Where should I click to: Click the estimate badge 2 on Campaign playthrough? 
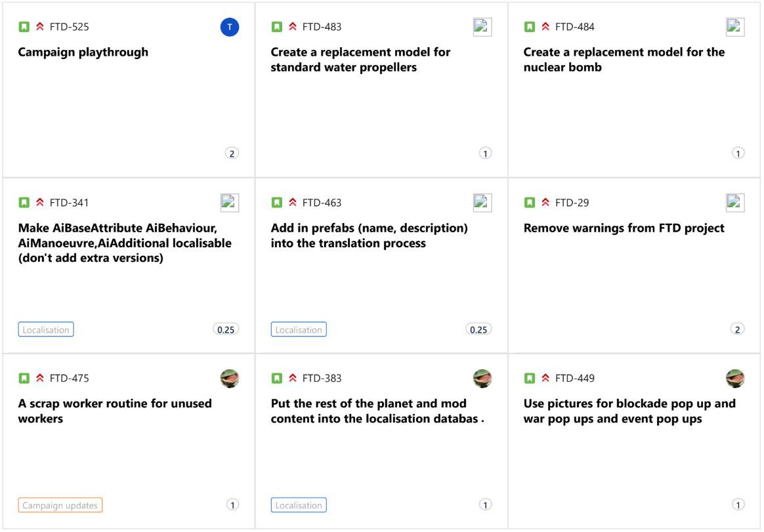(232, 153)
